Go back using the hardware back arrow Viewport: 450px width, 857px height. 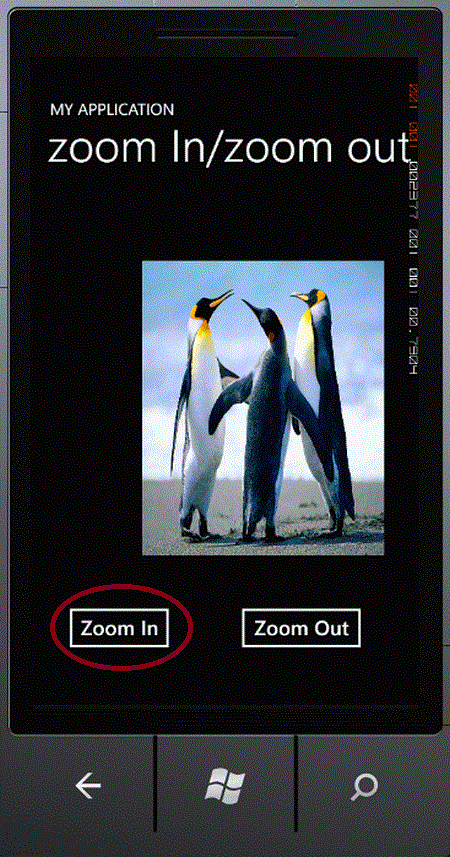[88, 788]
